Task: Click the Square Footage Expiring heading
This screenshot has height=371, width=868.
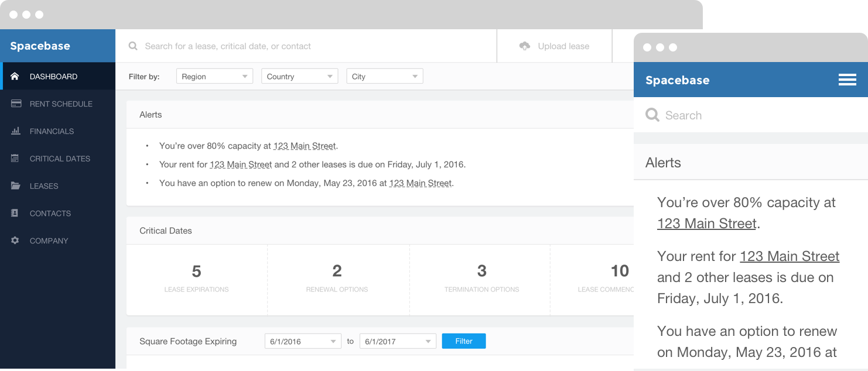Action: pyautogui.click(x=188, y=341)
